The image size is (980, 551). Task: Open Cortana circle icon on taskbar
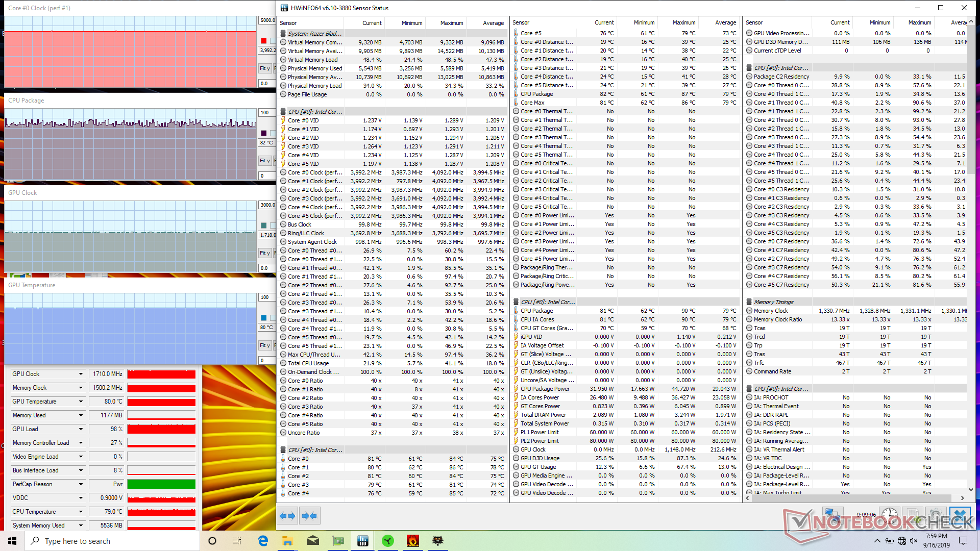212,541
